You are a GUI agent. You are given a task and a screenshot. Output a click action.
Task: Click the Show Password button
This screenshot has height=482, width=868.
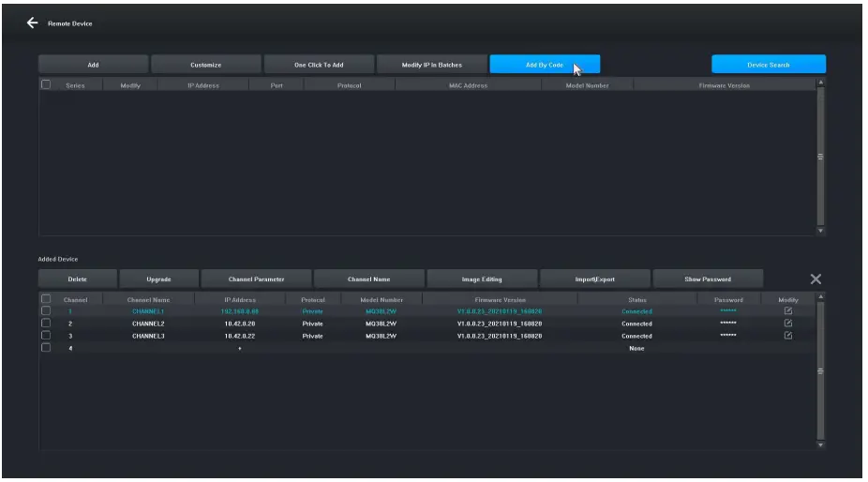(x=708, y=279)
